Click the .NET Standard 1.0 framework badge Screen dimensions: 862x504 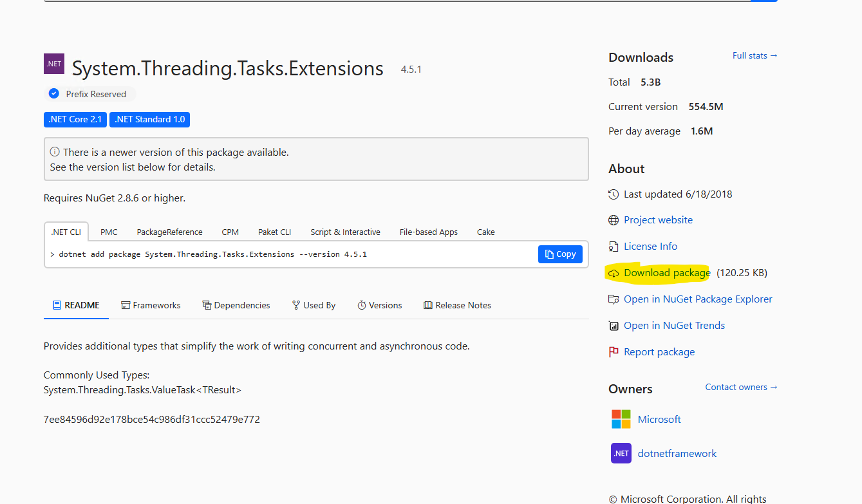pos(149,120)
